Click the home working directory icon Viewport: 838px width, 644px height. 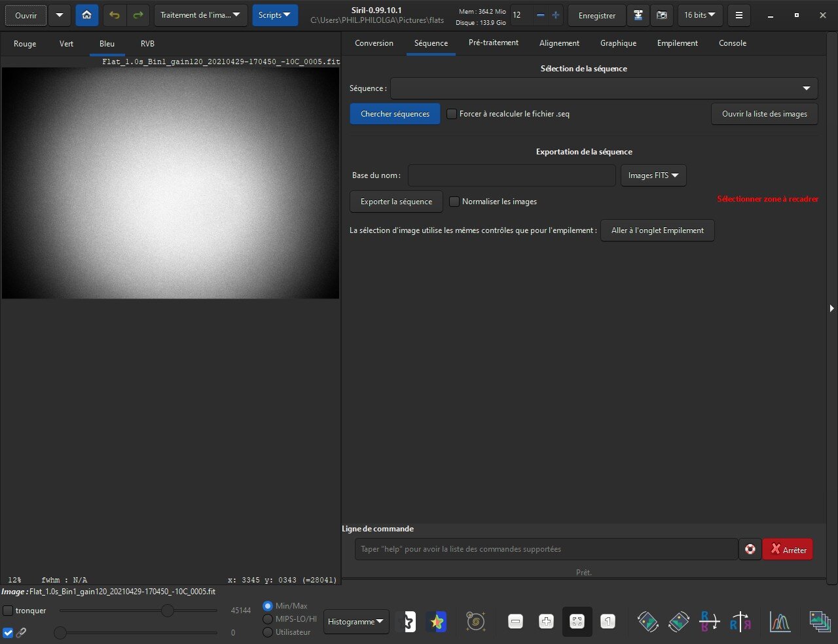pyautogui.click(x=86, y=15)
